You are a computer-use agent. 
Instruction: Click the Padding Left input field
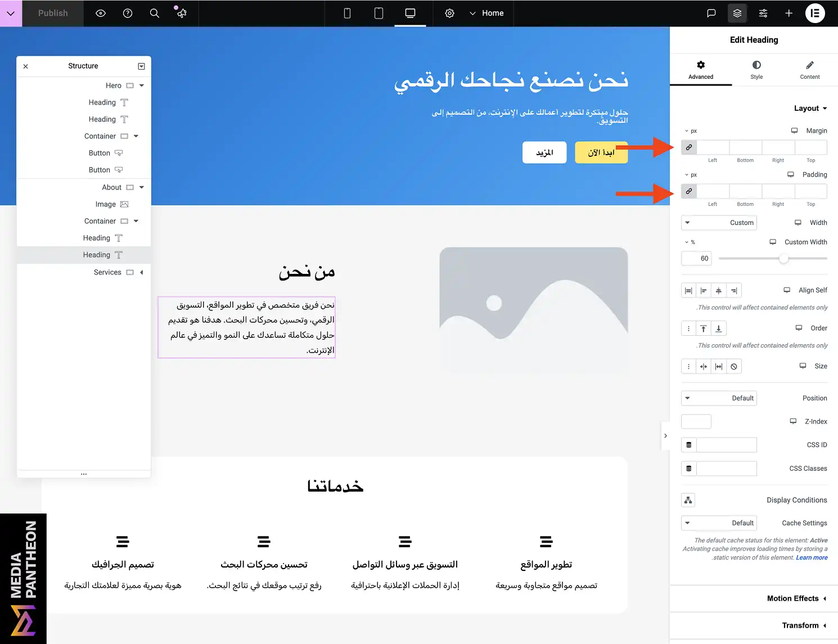[x=713, y=191]
